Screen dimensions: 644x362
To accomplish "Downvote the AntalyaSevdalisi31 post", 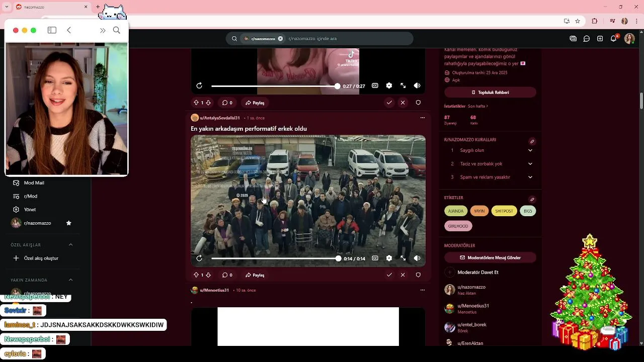I will pos(208,275).
